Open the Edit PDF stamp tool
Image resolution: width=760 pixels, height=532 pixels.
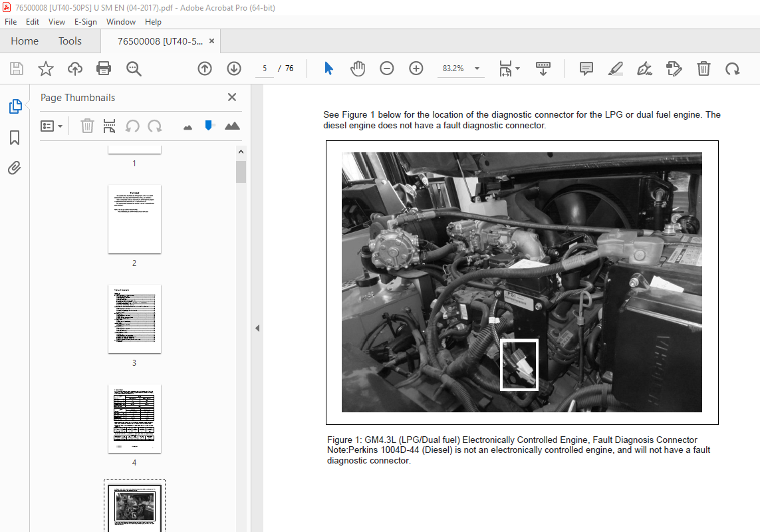(674, 68)
